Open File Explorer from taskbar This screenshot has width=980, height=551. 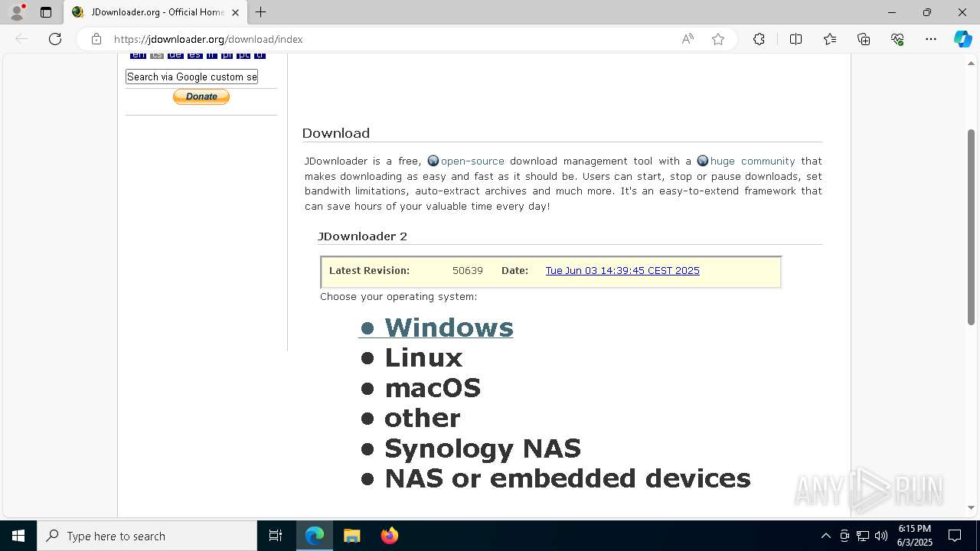(x=351, y=536)
